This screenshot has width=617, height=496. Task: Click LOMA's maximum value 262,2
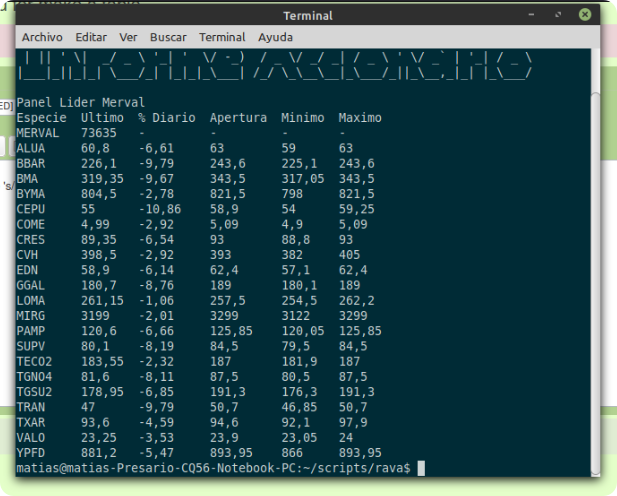[357, 301]
